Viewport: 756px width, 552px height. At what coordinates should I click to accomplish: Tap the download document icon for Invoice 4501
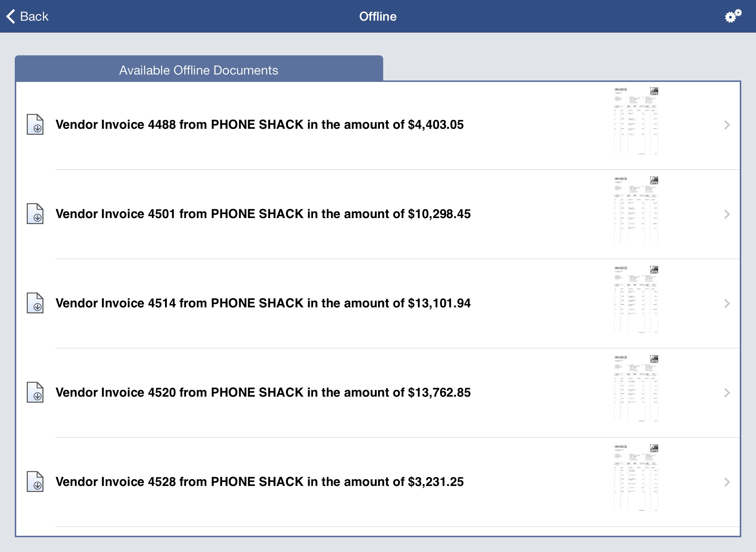click(35, 214)
